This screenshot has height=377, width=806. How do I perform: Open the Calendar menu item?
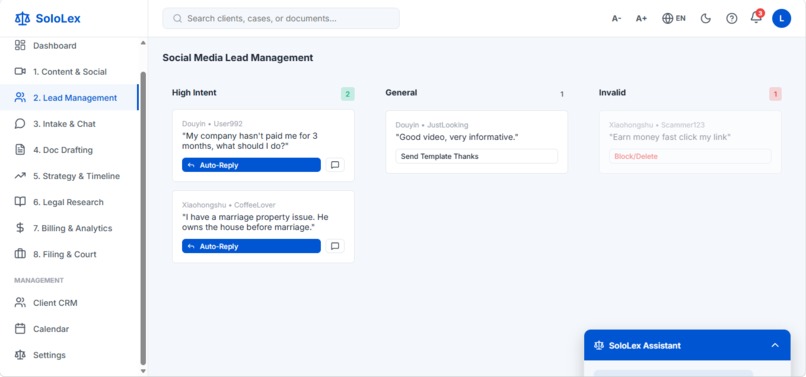tap(69, 329)
